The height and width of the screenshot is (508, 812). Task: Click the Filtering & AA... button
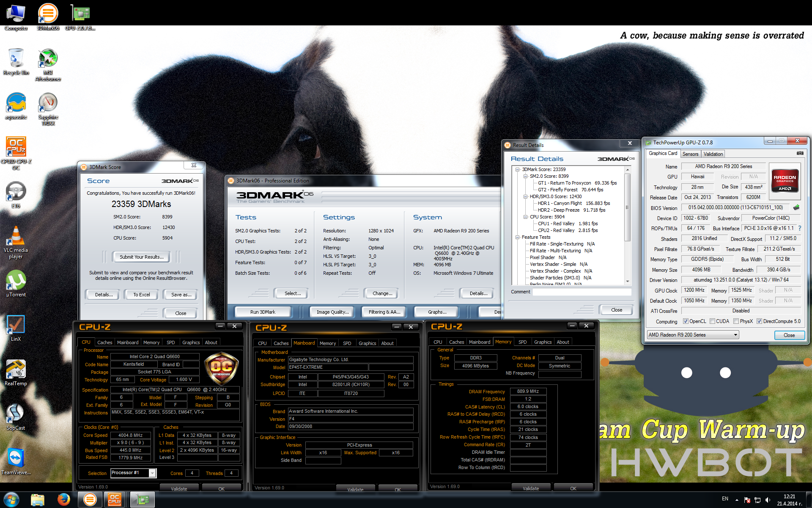[384, 312]
